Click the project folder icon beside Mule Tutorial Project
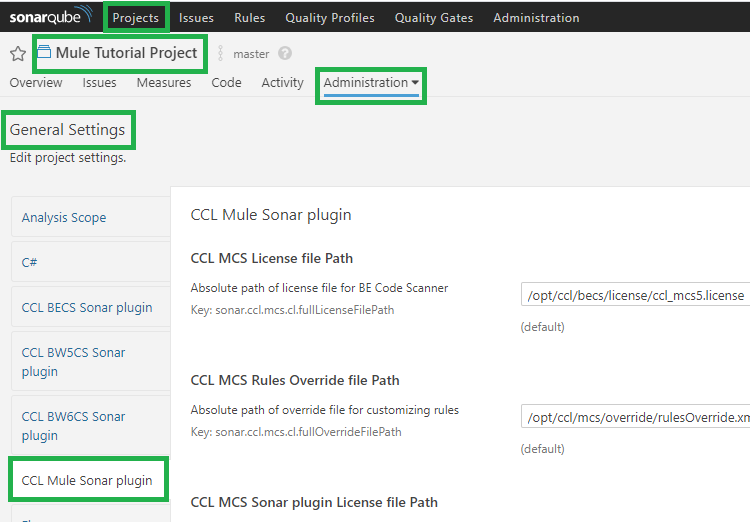 [x=44, y=51]
